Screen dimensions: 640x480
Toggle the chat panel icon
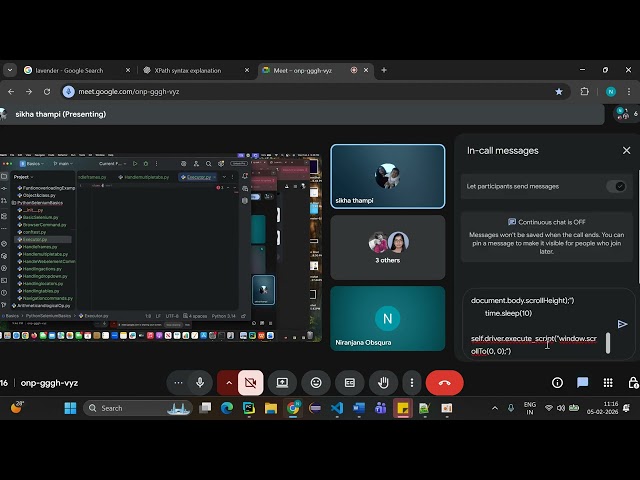(x=582, y=382)
